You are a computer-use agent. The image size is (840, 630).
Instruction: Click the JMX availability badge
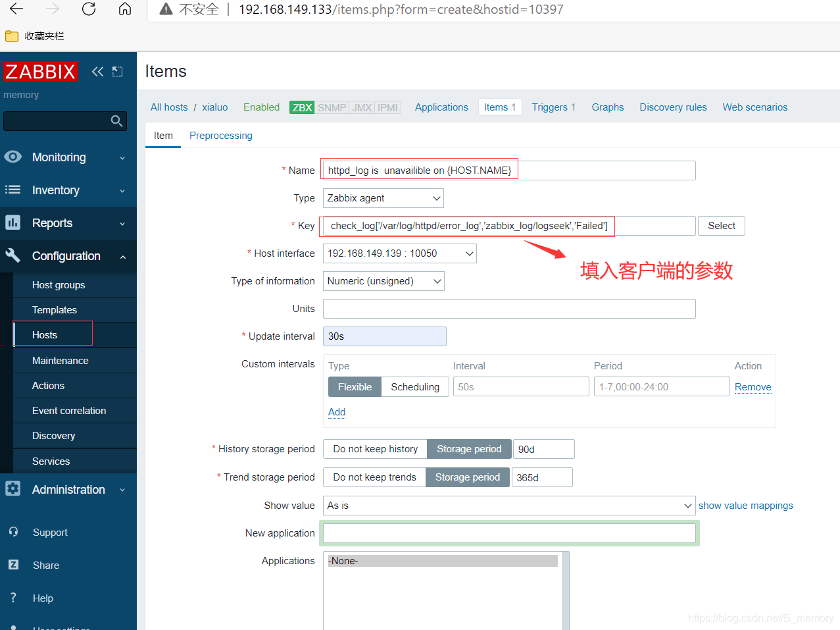(362, 107)
